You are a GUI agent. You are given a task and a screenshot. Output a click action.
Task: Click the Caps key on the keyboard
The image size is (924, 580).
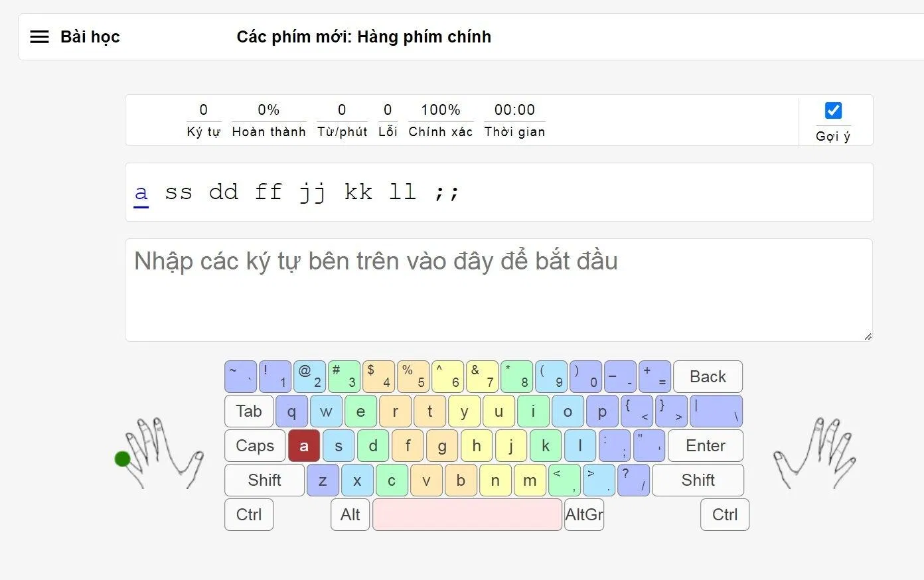[254, 445]
